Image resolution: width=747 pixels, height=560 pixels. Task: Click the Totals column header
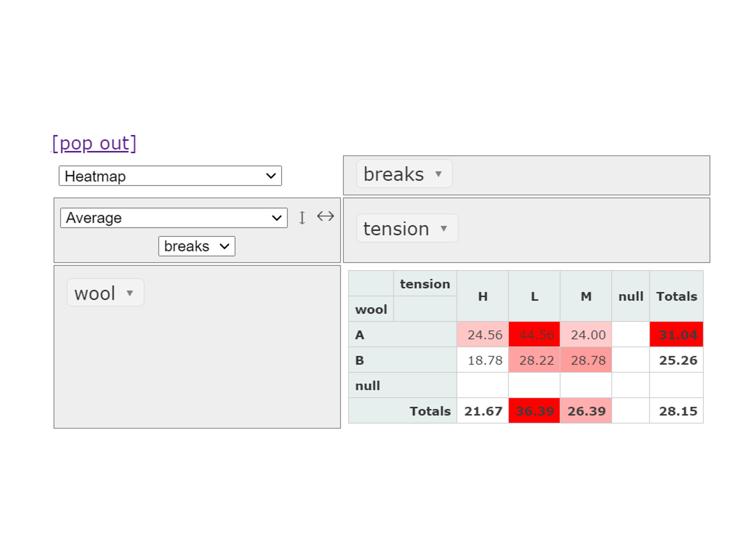pyautogui.click(x=677, y=297)
